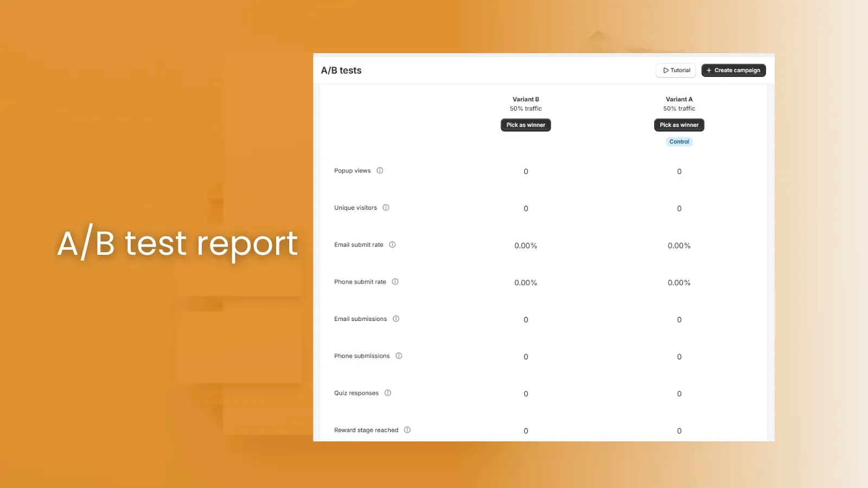The height and width of the screenshot is (488, 868).
Task: Select Variant B Email submit rate value
Action: coord(526,246)
